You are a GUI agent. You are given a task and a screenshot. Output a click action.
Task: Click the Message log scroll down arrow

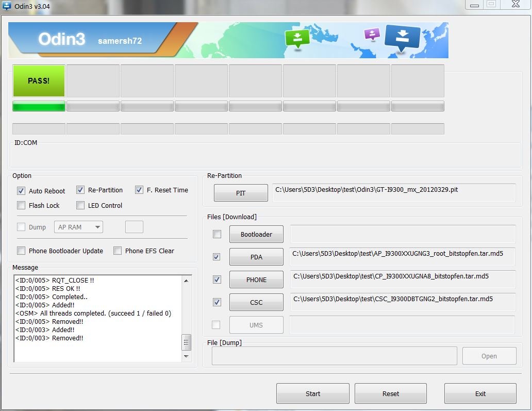click(186, 356)
